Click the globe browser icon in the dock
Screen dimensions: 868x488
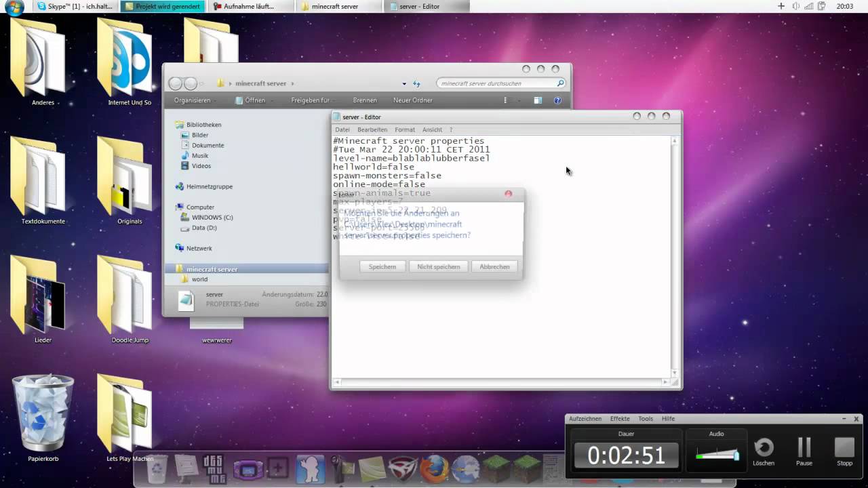click(465, 468)
